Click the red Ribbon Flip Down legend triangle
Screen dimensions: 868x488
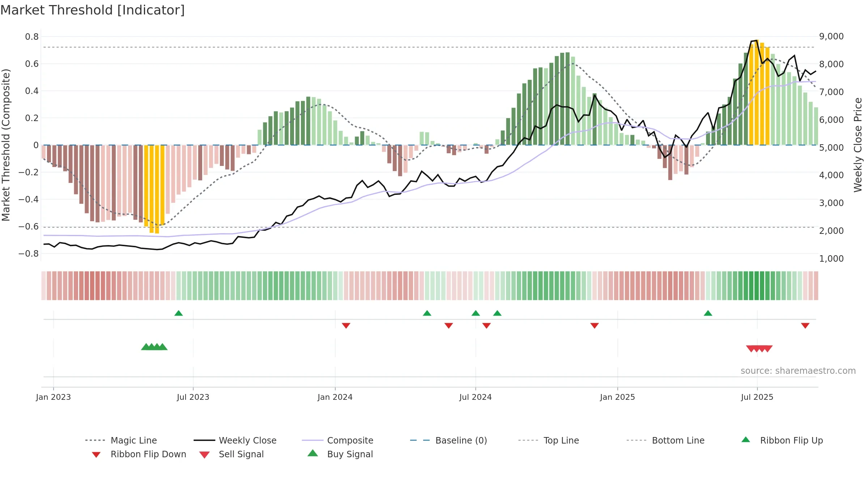96,455
